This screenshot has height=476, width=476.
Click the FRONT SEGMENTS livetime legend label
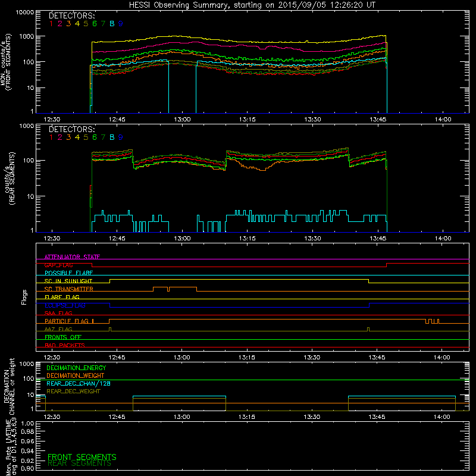point(82,457)
